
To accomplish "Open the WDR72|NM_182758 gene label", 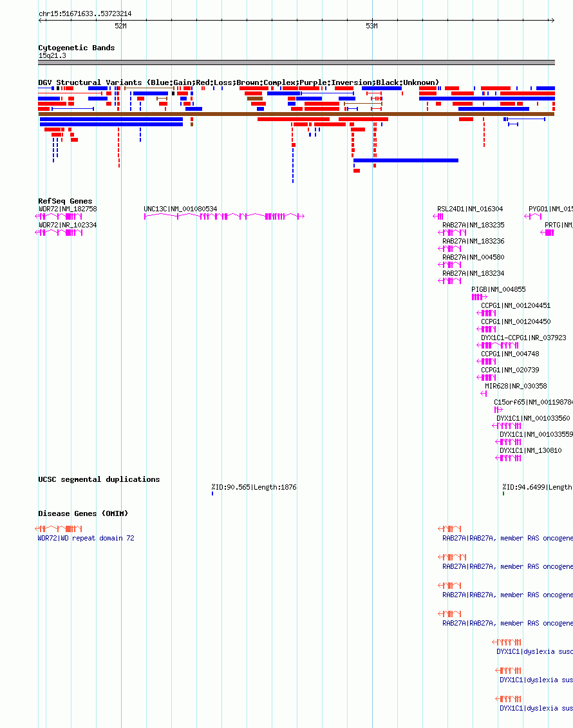I will [x=68, y=209].
